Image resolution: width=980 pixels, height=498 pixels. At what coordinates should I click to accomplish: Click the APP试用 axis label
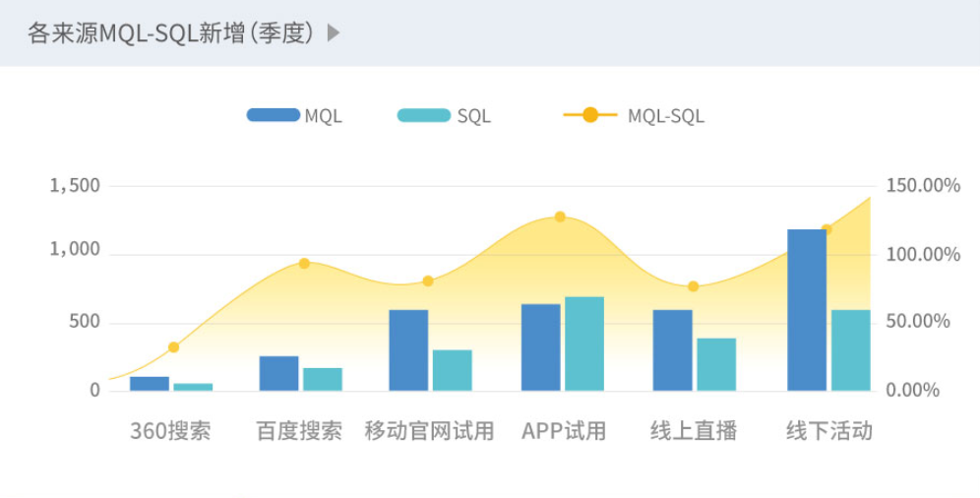pyautogui.click(x=564, y=431)
